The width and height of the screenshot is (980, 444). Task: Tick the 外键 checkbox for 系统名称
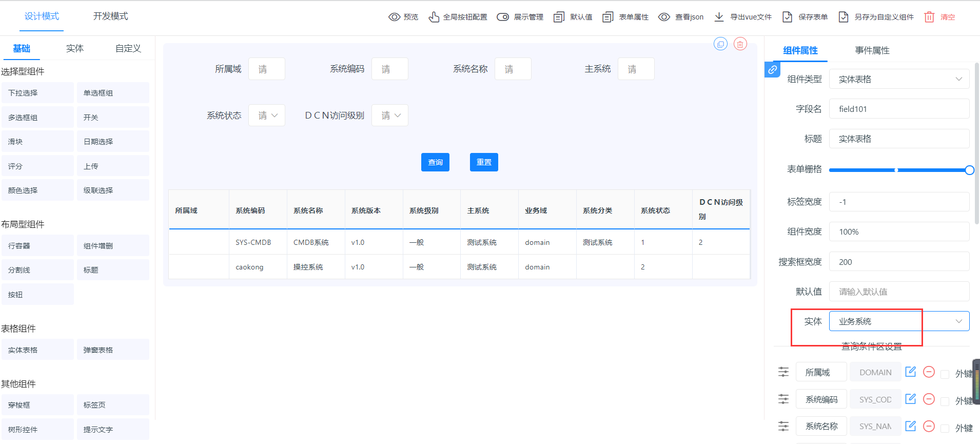945,429
